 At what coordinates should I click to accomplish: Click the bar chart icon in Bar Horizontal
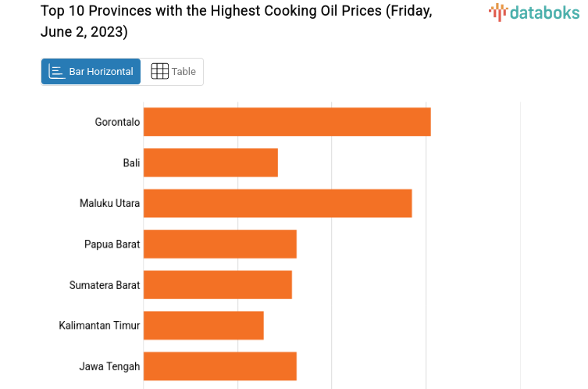click(56, 71)
